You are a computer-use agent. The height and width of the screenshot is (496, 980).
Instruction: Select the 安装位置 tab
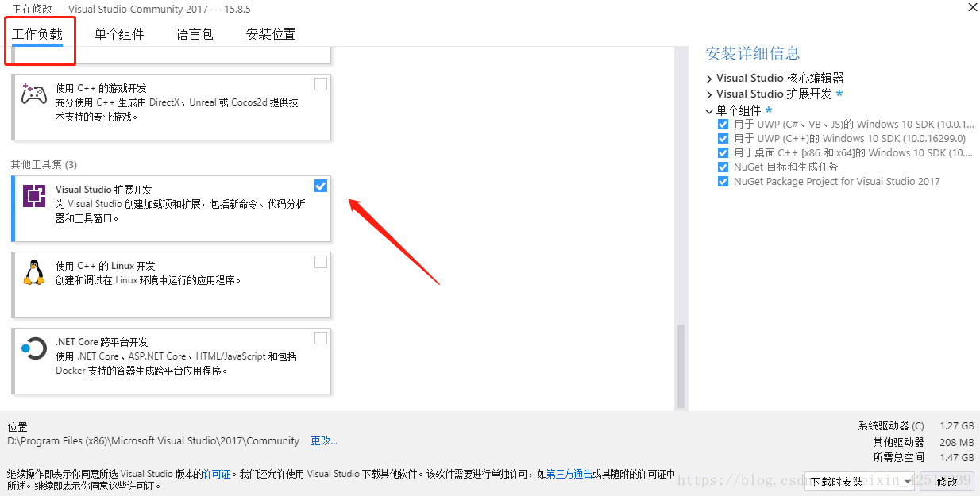tap(271, 34)
